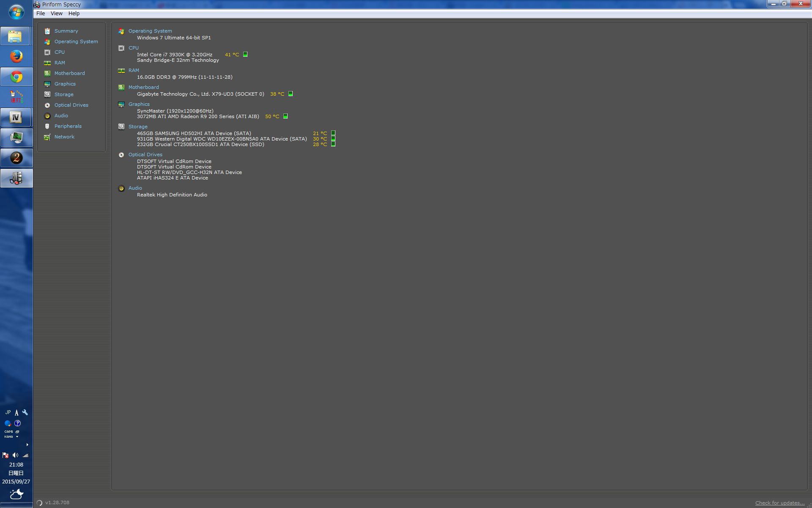Open the RAM section heading link
Screen dimensions: 812x508
[134, 70]
